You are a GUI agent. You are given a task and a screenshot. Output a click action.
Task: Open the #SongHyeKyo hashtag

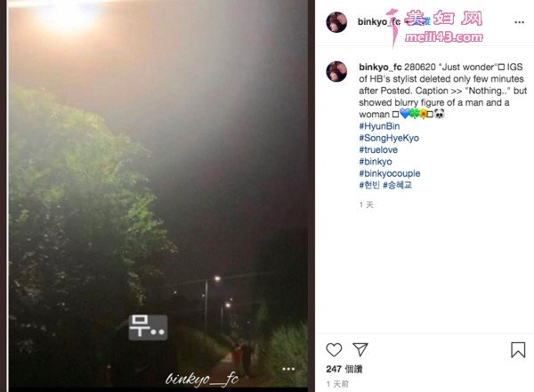click(389, 138)
